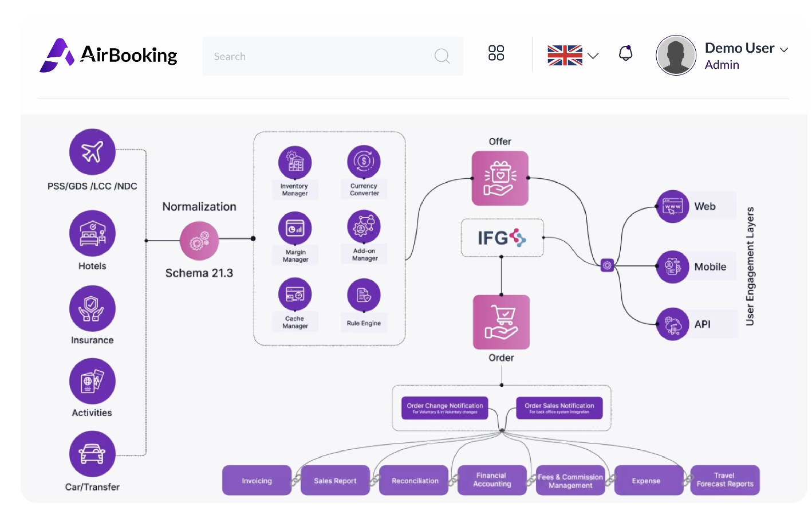
Task: Open the Currency Converter icon
Action: click(364, 162)
